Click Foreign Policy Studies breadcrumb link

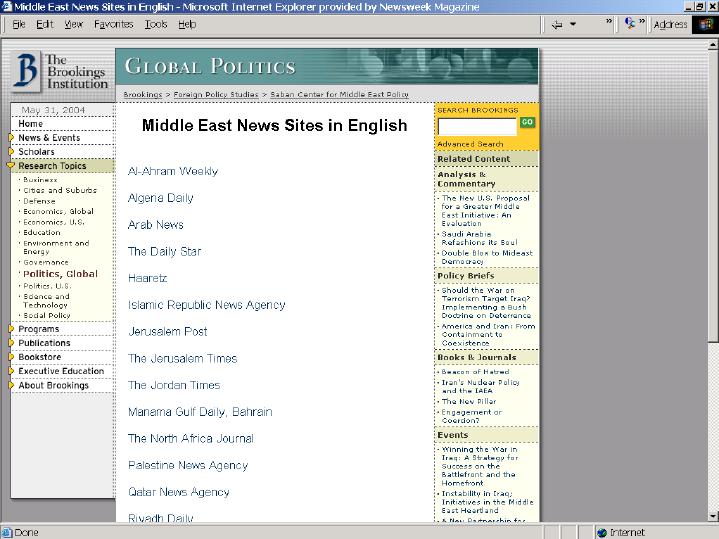point(216,94)
